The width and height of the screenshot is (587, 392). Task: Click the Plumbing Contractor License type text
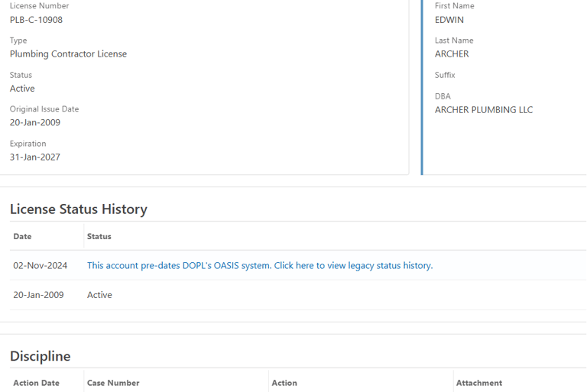[x=69, y=54]
